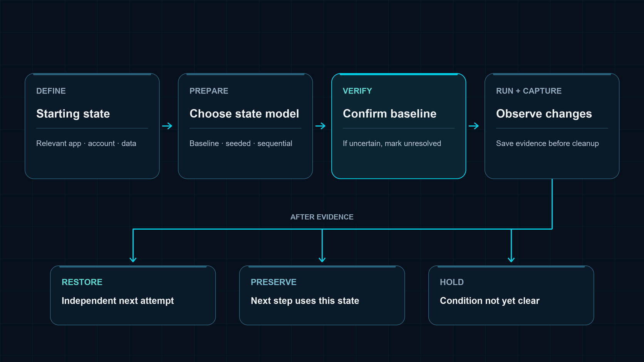Screen dimensions: 644x362
Task: Select 'Condition not yet clear' text
Action: tap(490, 300)
